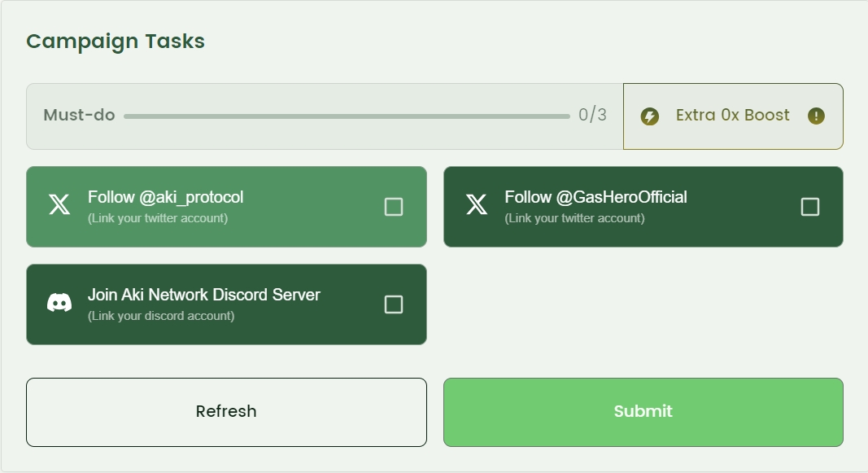
Task: Click the Discord icon on the join server task
Action: pyautogui.click(x=59, y=302)
